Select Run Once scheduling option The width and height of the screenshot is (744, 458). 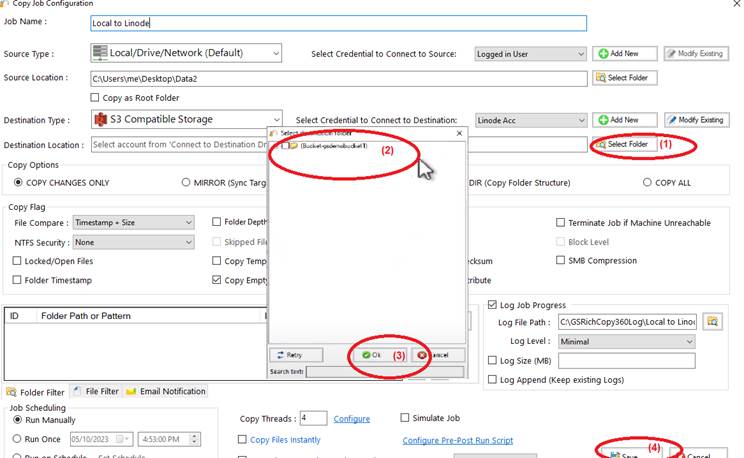pos(17,439)
